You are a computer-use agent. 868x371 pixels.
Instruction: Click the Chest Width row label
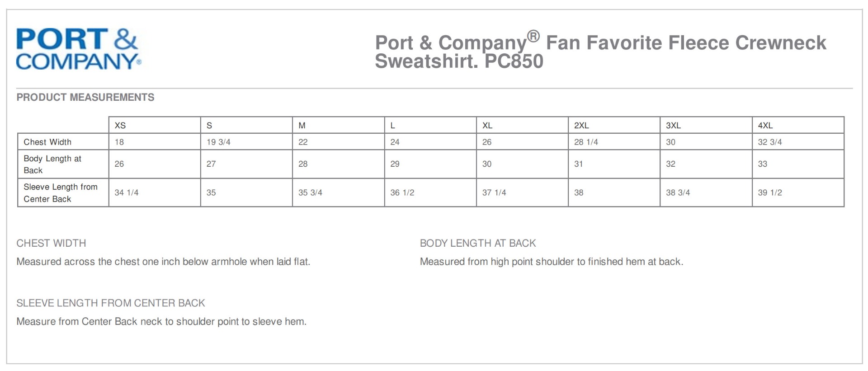(47, 142)
